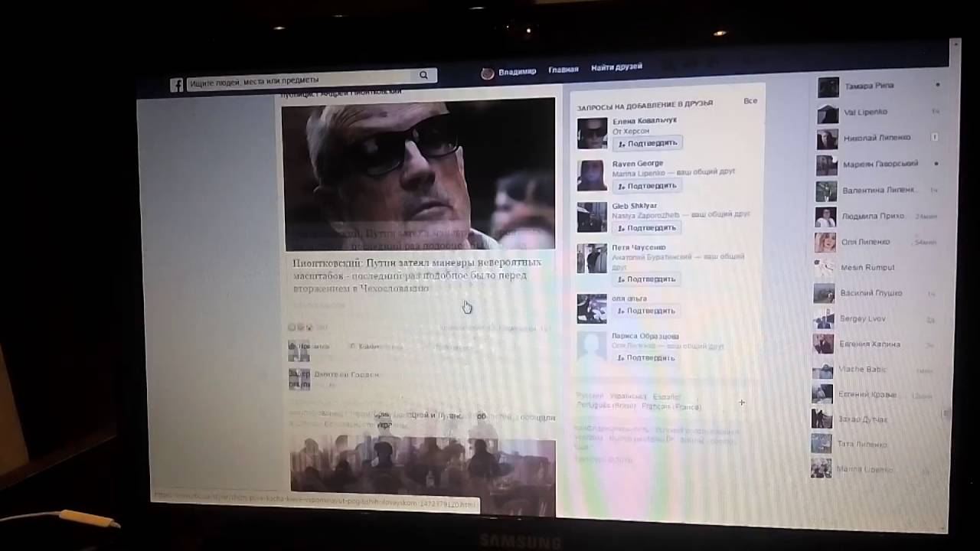
Task: Confirm оля ольга's friend request
Action: point(648,311)
